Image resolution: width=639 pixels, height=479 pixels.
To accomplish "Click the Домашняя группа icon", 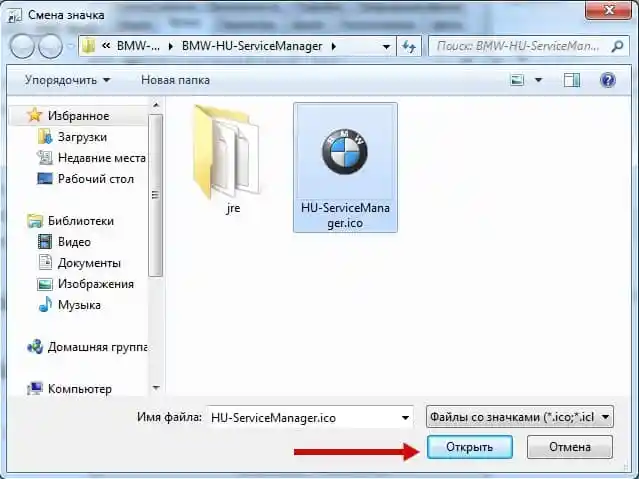I will [x=35, y=347].
